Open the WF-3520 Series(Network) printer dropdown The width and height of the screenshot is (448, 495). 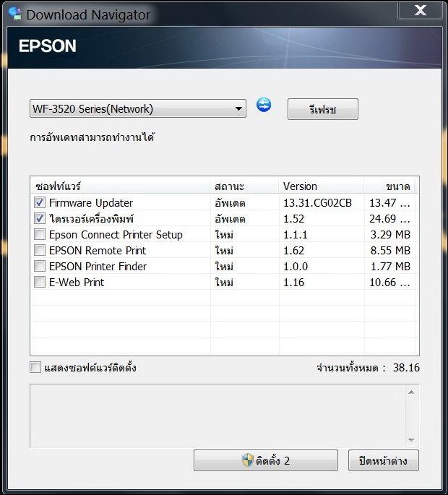[x=138, y=108]
